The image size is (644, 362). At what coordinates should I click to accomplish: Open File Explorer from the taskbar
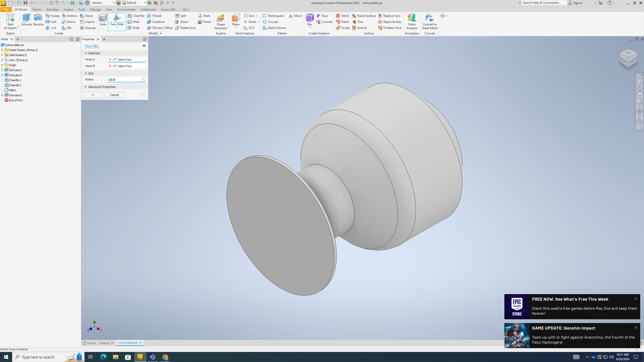pos(115,357)
